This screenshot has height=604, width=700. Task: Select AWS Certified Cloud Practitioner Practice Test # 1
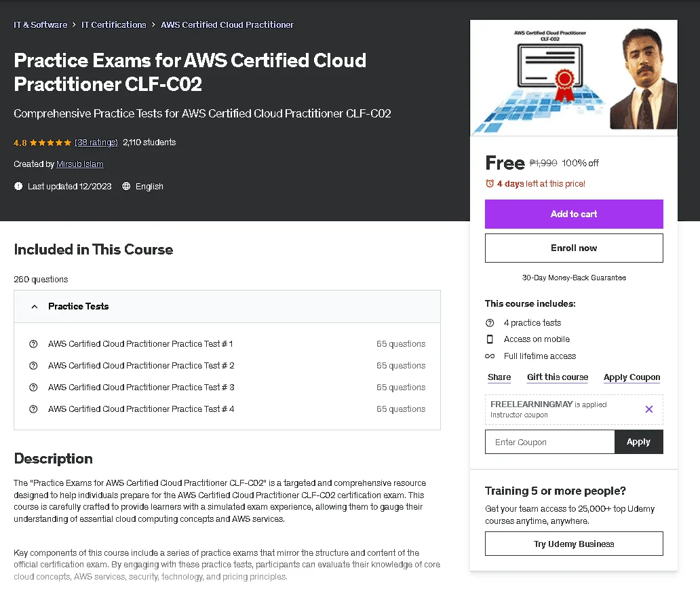click(x=140, y=344)
